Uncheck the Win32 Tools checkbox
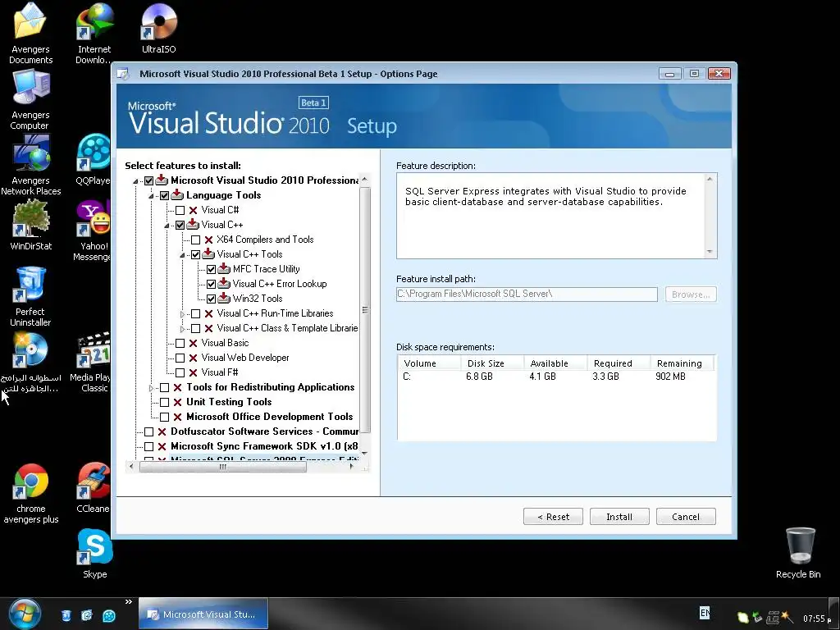 pos(211,299)
